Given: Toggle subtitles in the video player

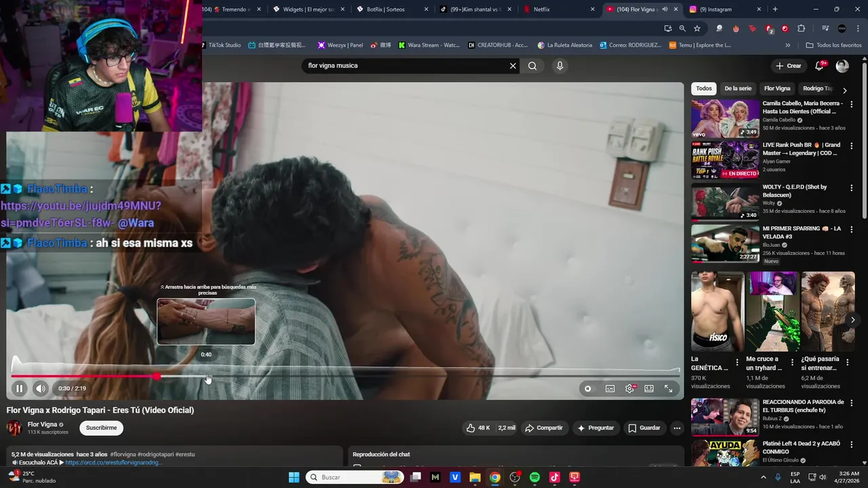Looking at the screenshot, I should [x=610, y=388].
